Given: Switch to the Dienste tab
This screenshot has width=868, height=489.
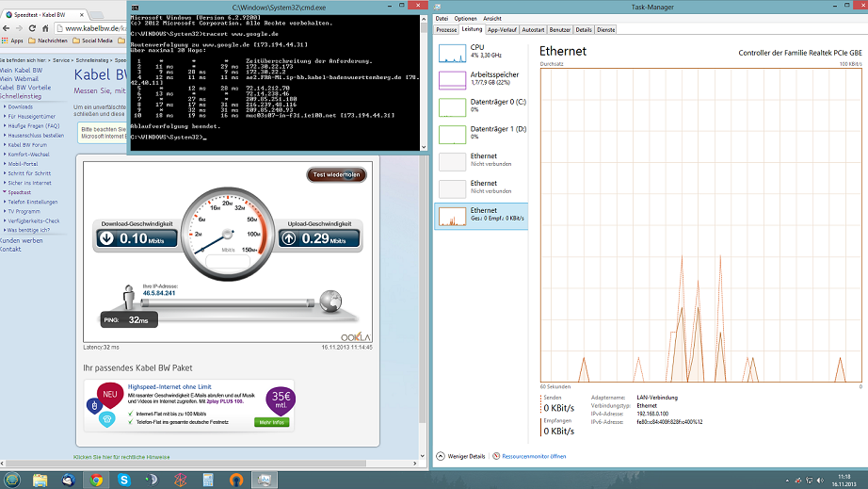Looking at the screenshot, I should [x=605, y=30].
